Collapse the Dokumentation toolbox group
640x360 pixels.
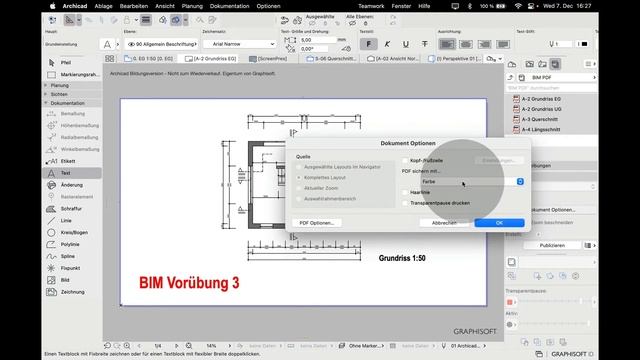click(x=72, y=103)
